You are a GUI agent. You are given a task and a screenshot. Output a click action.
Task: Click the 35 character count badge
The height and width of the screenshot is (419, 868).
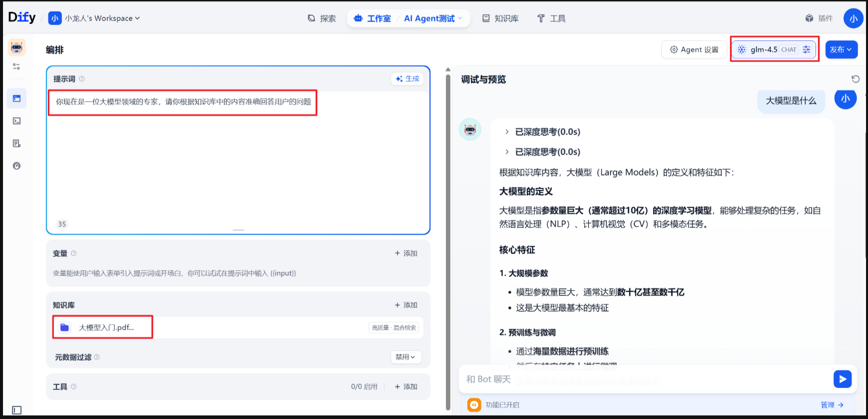(62, 224)
